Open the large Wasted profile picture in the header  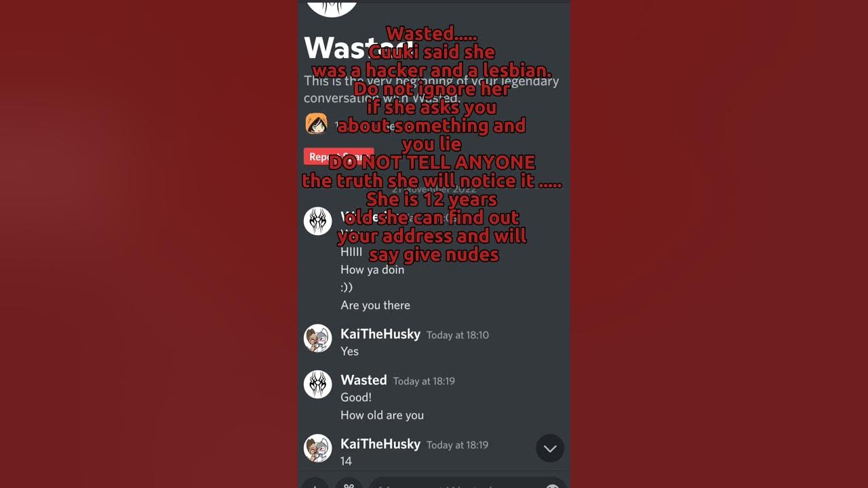tap(332, 8)
